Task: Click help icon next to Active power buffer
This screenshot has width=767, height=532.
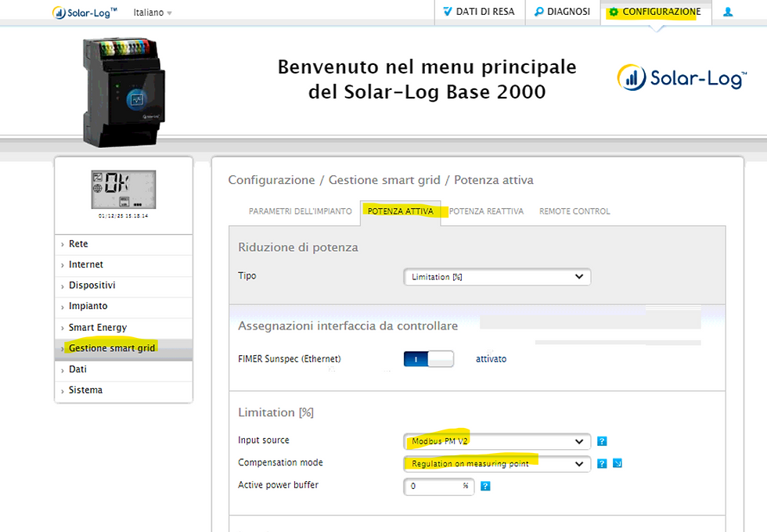Action: click(x=485, y=486)
